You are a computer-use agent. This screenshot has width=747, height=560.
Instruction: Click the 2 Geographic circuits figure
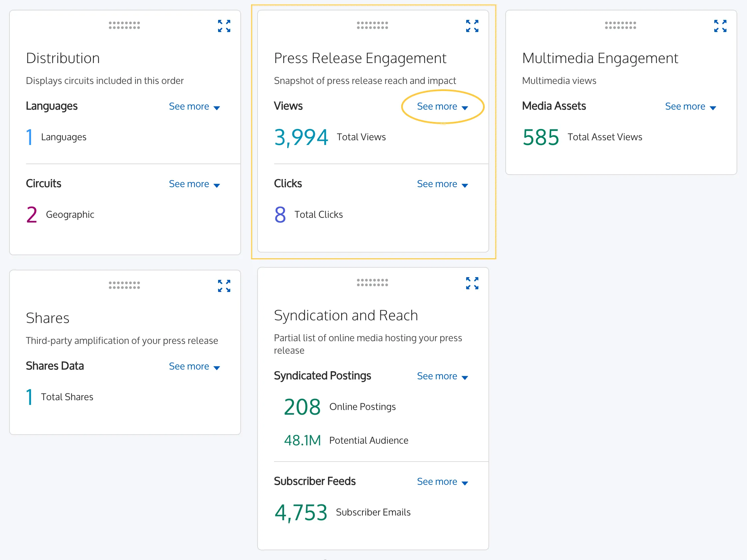[32, 215]
